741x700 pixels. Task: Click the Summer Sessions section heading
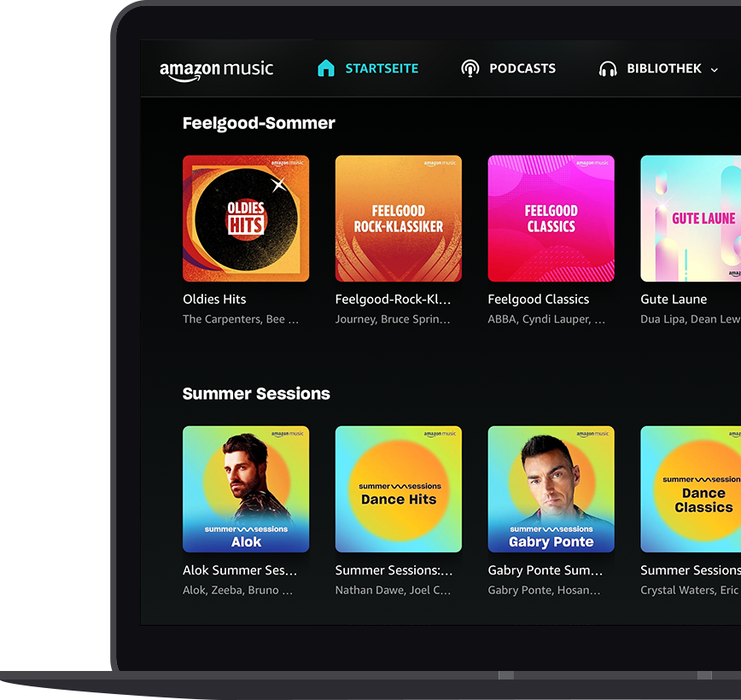tap(256, 394)
